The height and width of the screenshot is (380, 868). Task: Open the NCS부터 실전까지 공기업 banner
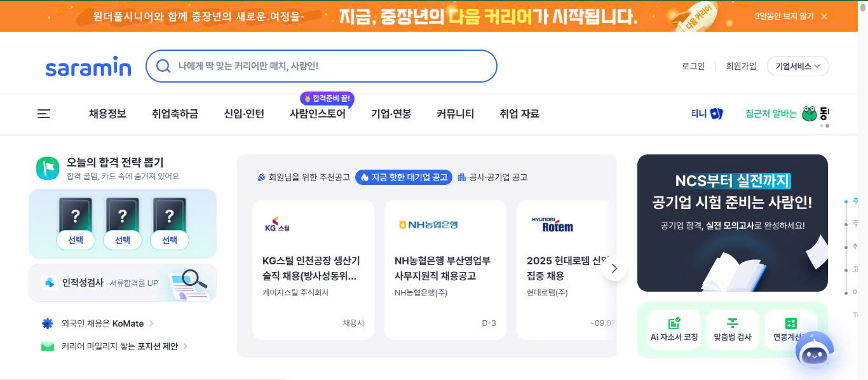click(x=733, y=223)
